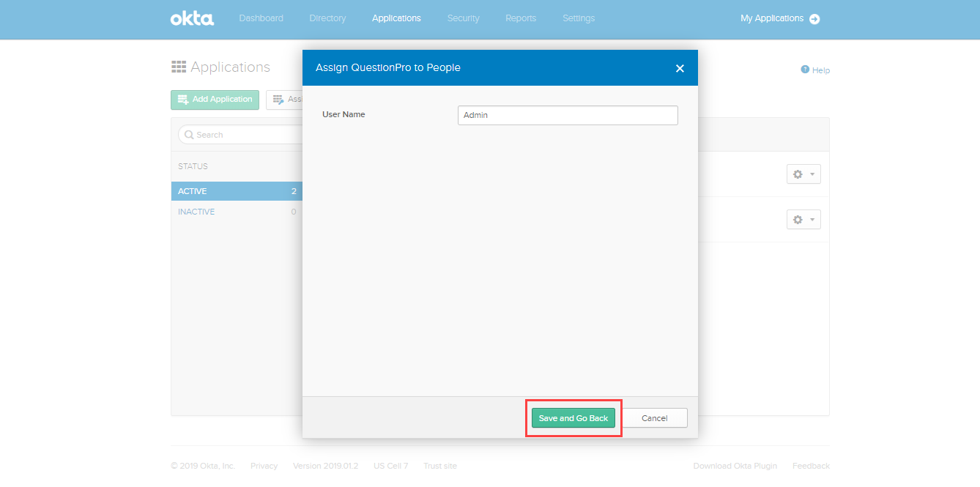Click the Add Application button

pos(215,100)
